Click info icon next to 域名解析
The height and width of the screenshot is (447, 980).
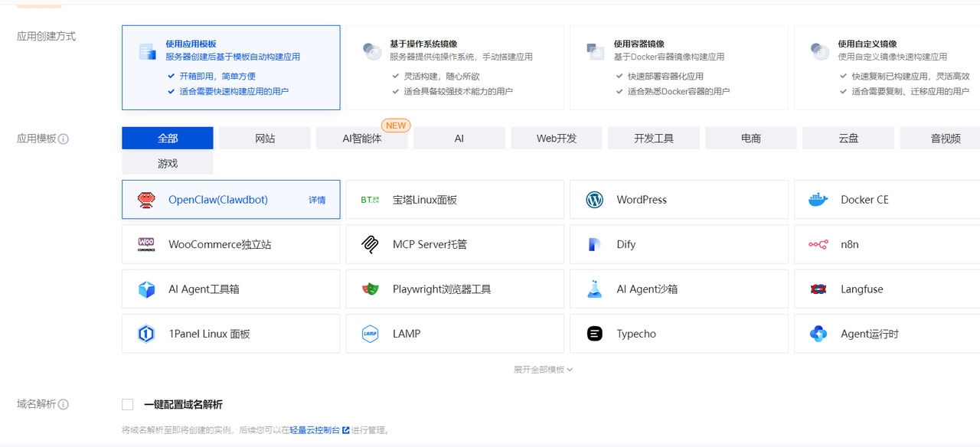click(x=64, y=405)
